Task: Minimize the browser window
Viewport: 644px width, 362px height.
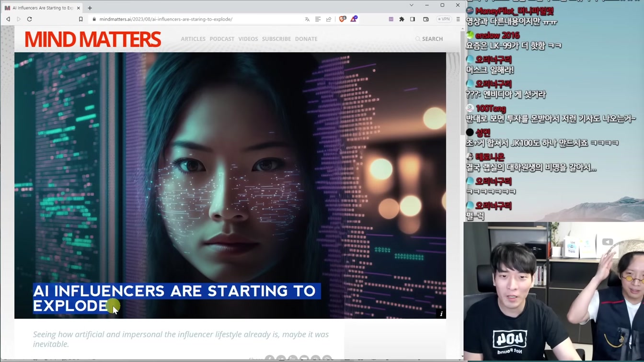Action: pos(426,5)
